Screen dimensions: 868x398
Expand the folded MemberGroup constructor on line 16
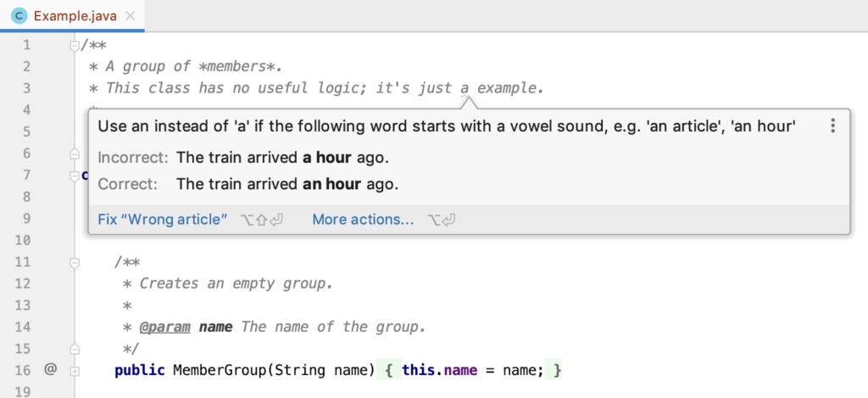point(75,371)
